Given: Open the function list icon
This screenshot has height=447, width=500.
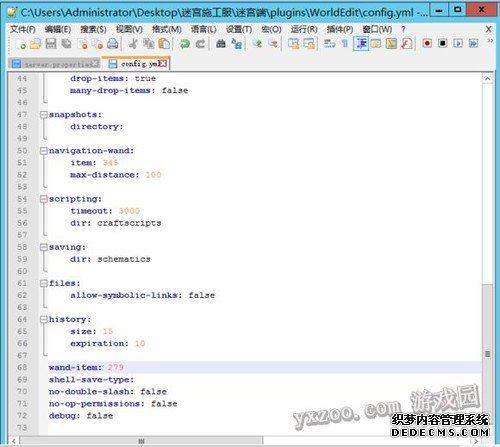Looking at the screenshot, I should pos(407,44).
